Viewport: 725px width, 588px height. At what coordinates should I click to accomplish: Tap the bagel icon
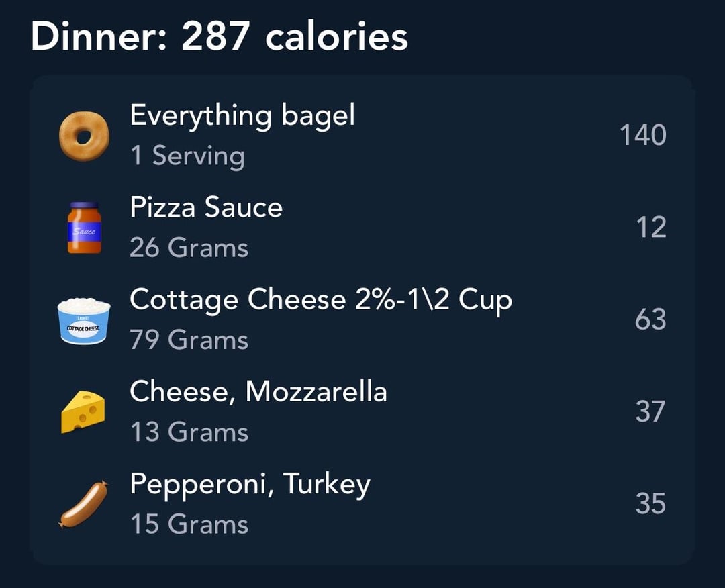(x=84, y=136)
